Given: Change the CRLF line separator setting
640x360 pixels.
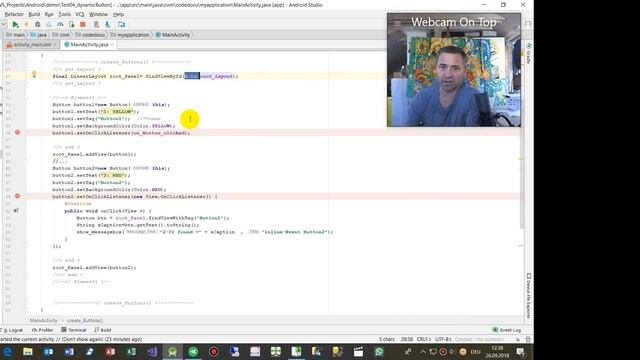Looking at the screenshot, I should pos(424,339).
